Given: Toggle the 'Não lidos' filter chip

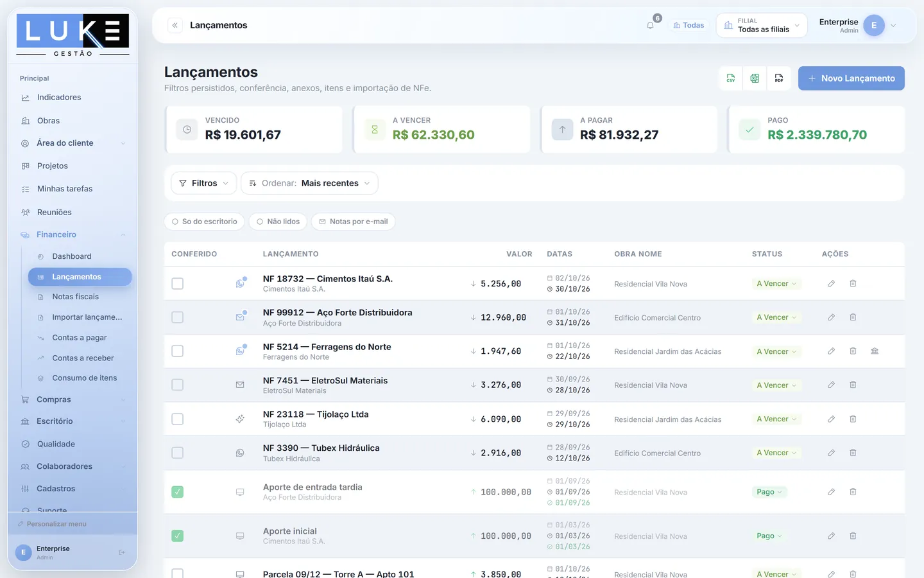Looking at the screenshot, I should (x=278, y=222).
